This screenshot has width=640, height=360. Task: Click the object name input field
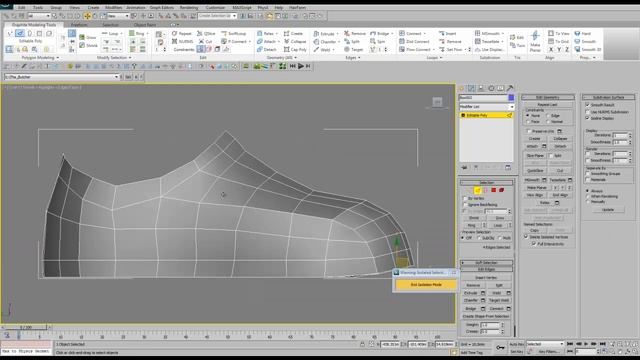click(x=483, y=98)
